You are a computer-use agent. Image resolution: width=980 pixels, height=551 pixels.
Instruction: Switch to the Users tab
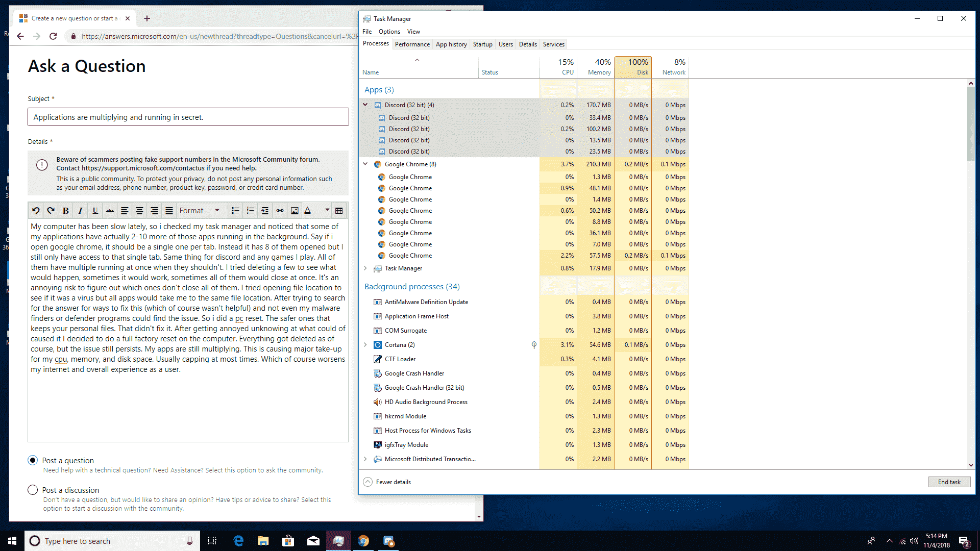506,44
